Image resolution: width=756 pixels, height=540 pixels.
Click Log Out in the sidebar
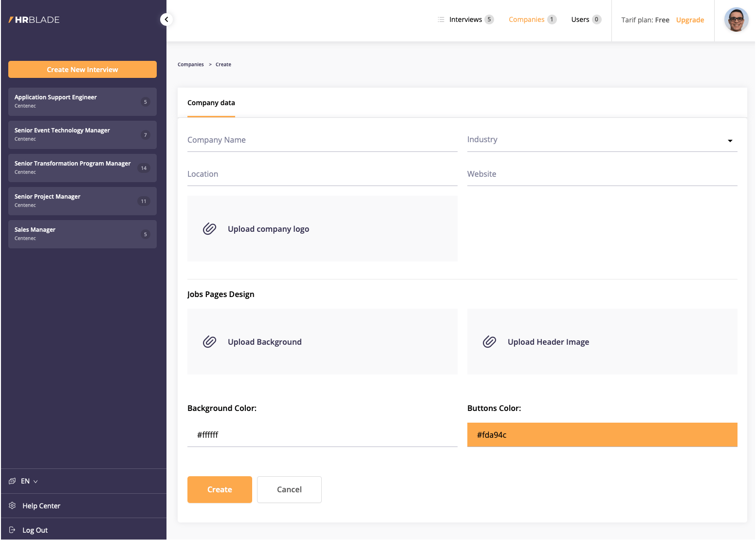pos(35,530)
